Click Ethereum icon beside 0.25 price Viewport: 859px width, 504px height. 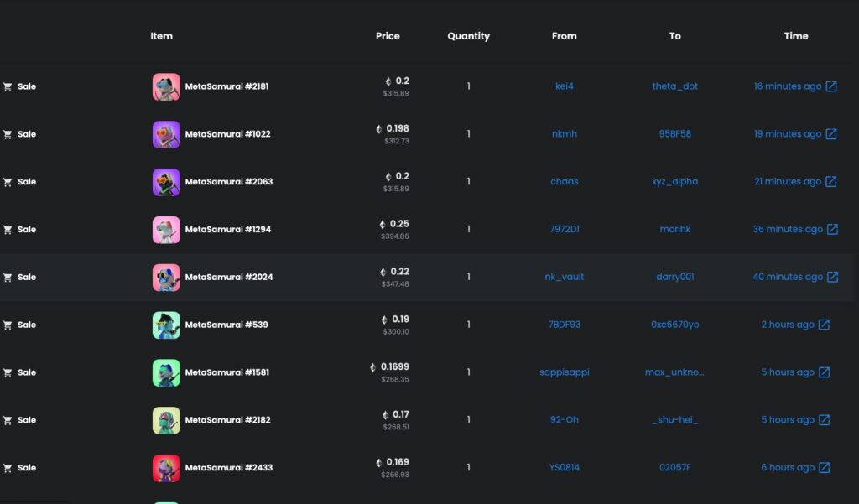(x=383, y=225)
